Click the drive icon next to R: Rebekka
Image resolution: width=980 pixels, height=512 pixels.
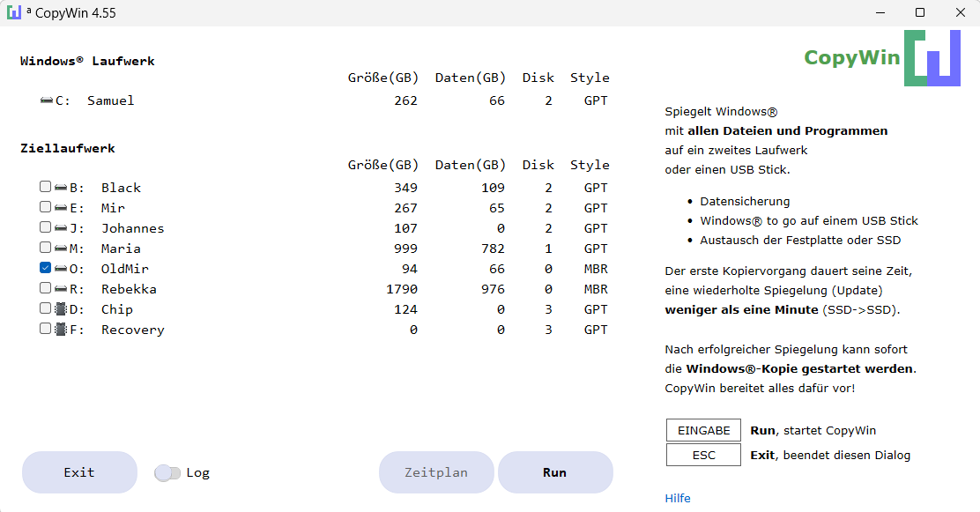pyautogui.click(x=61, y=289)
